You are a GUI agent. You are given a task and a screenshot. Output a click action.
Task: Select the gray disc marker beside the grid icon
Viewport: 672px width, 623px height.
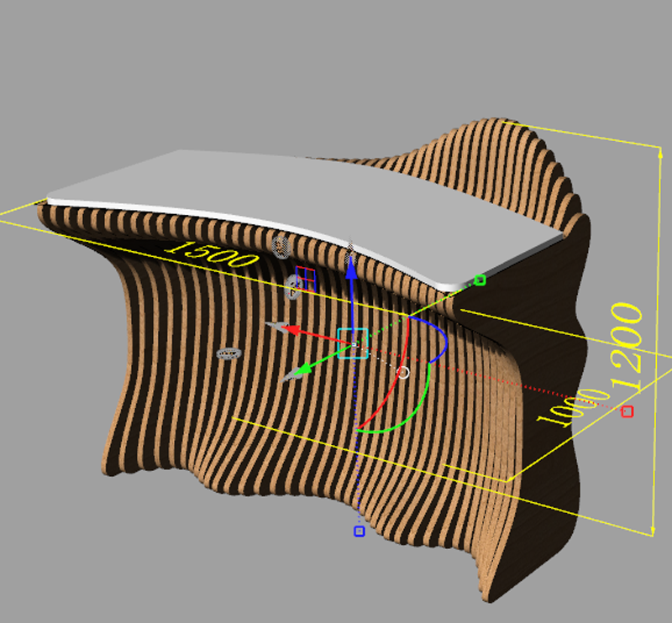tap(292, 287)
